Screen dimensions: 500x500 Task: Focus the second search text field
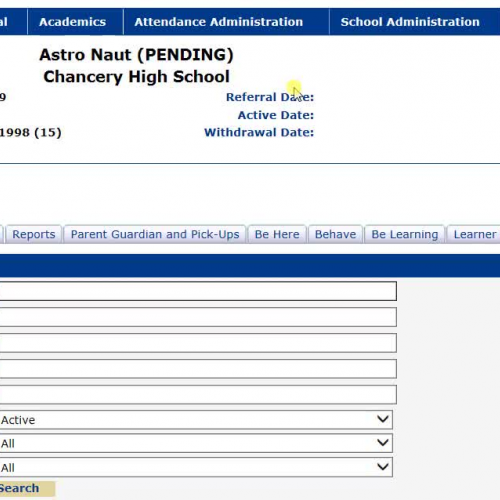(198, 317)
